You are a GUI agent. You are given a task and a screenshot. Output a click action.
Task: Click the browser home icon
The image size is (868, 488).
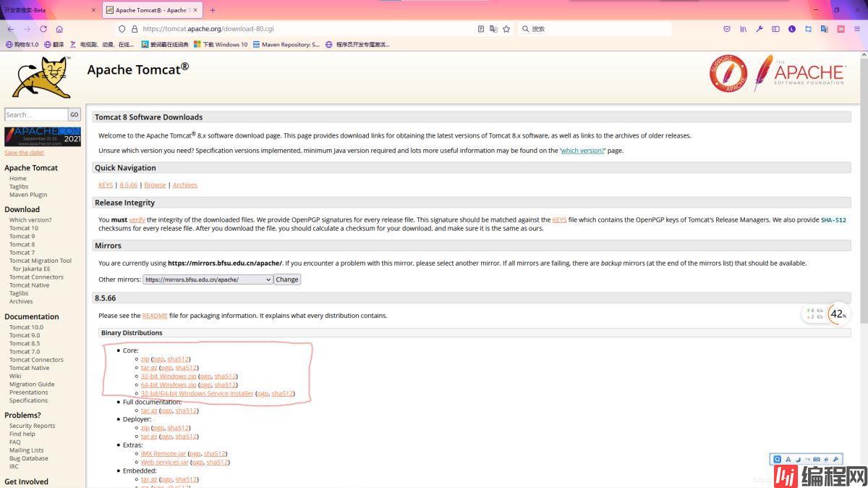(59, 29)
